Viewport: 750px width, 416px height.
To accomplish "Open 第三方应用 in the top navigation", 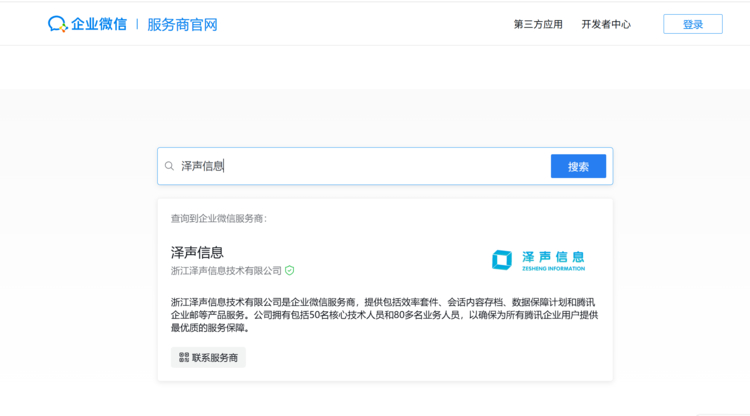I will (538, 24).
